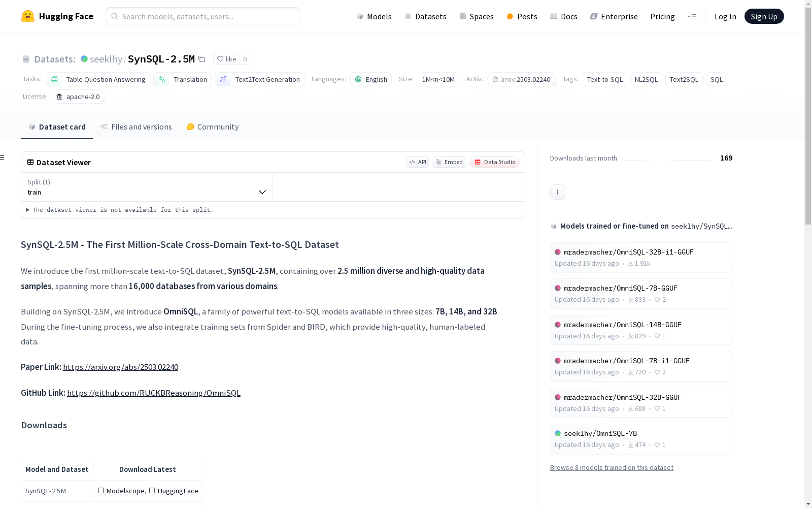The image size is (812, 508).
Task: Click the SynSQL-2.5M dataset title
Action: tap(161, 59)
